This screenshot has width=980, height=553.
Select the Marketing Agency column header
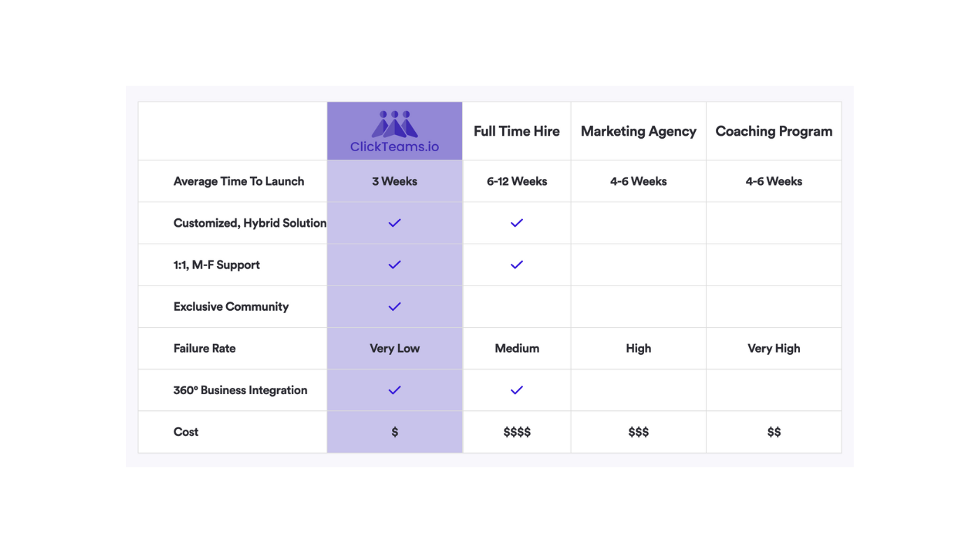tap(638, 131)
